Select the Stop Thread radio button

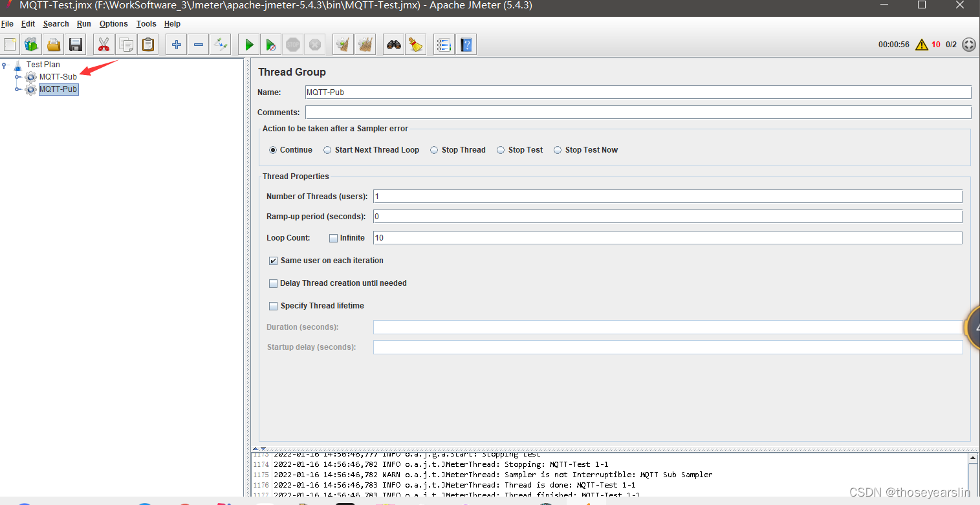click(x=435, y=150)
